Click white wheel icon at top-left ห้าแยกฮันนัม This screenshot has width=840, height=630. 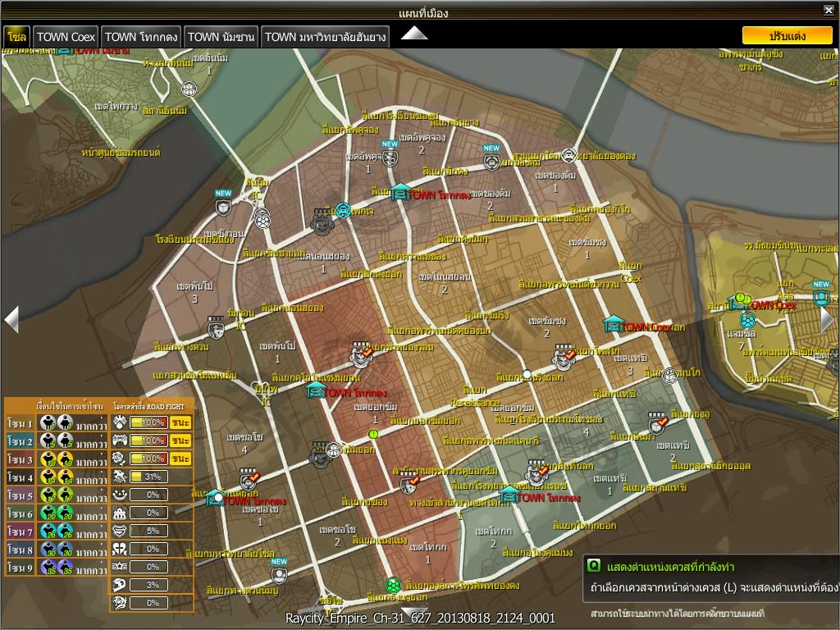coord(189,89)
